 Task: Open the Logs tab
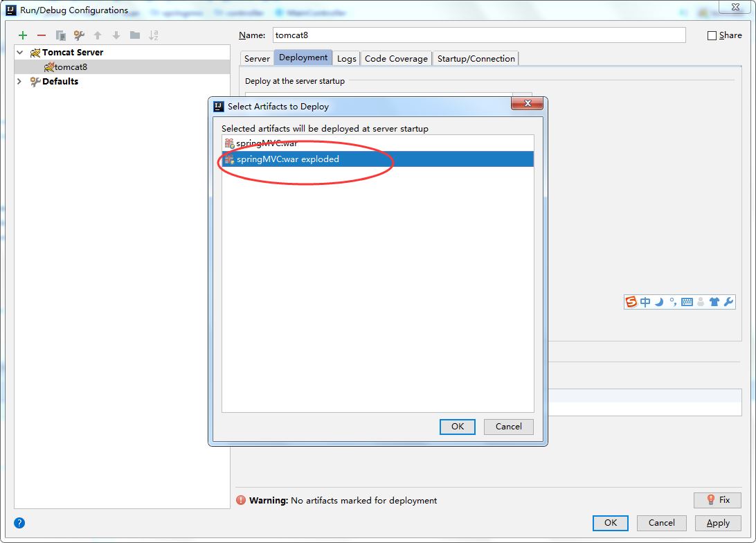click(347, 58)
